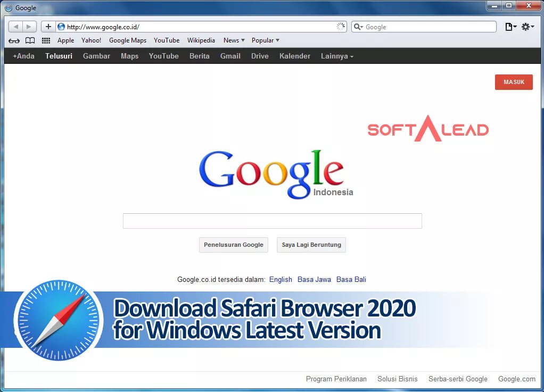Select Gmail in Google bar
This screenshot has width=544, height=392.
(230, 56)
